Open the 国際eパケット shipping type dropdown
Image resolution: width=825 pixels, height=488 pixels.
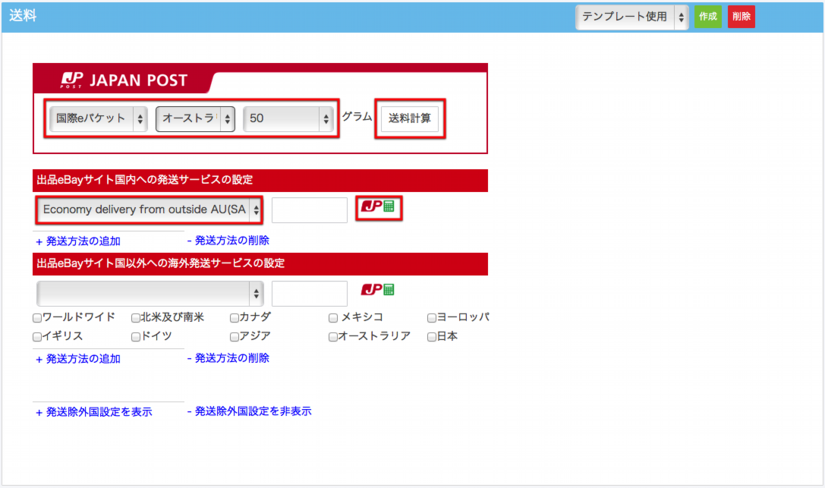98,119
